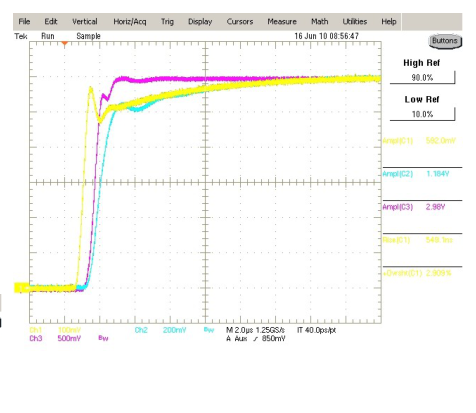Viewport: 476px width, 413px height.
Task: Click the M 2.0µs timebase readout
Action: (240, 330)
